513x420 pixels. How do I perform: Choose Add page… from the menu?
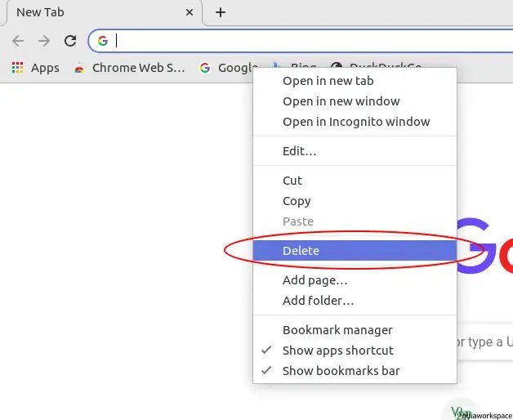click(355, 280)
